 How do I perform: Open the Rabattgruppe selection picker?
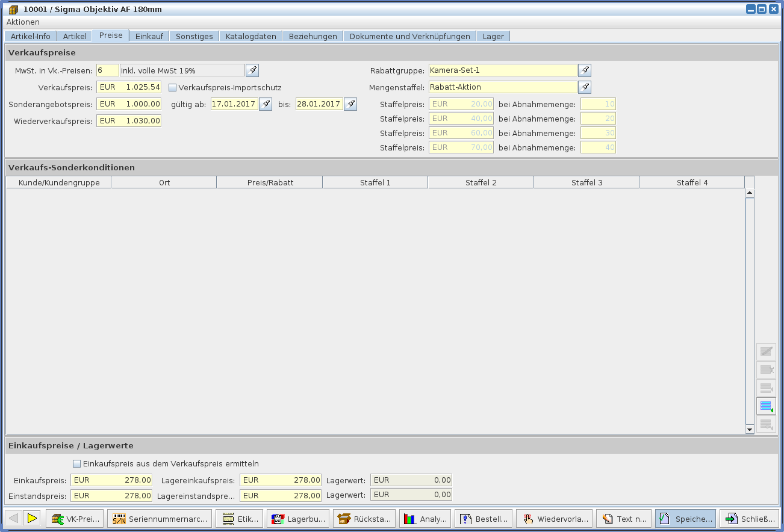(x=584, y=70)
